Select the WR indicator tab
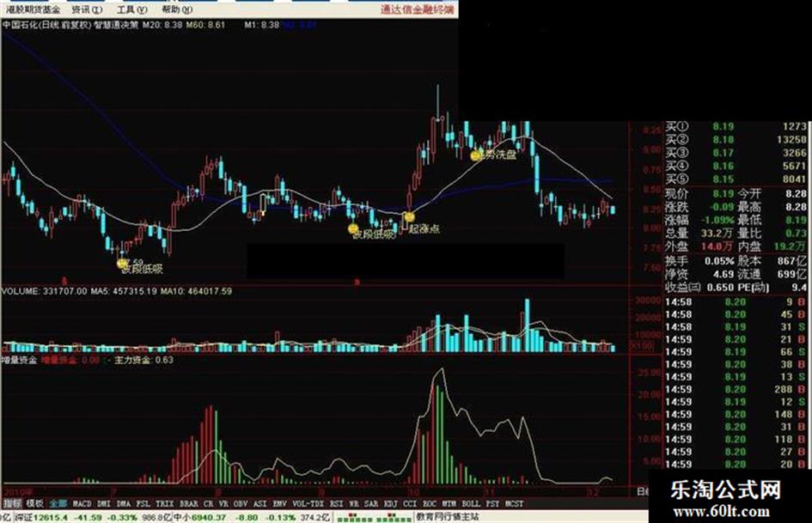 354,503
